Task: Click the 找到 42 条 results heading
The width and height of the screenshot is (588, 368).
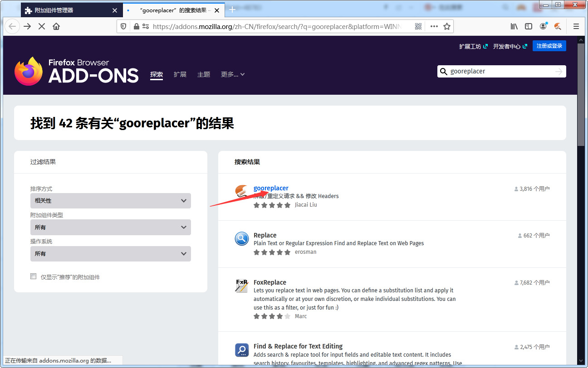Action: coord(132,123)
